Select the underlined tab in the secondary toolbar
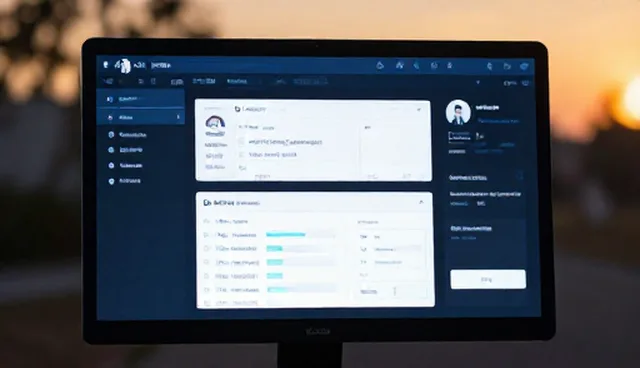640x368 pixels. point(237,82)
